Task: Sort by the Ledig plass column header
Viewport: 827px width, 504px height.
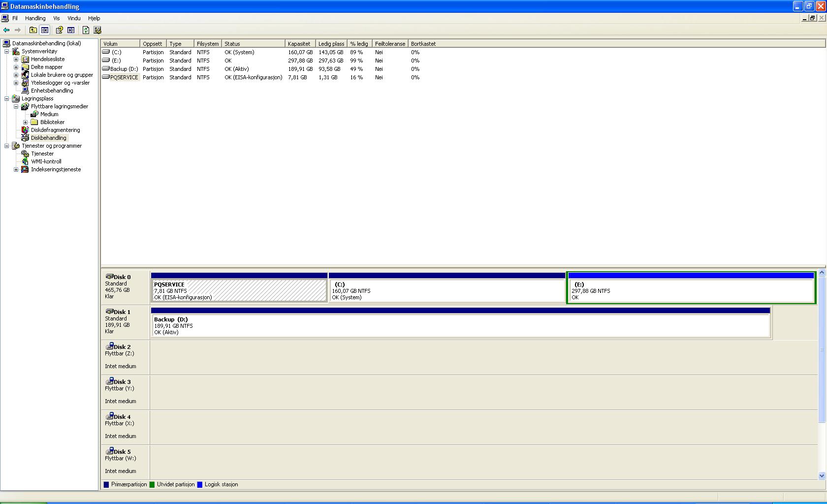Action: tap(331, 44)
